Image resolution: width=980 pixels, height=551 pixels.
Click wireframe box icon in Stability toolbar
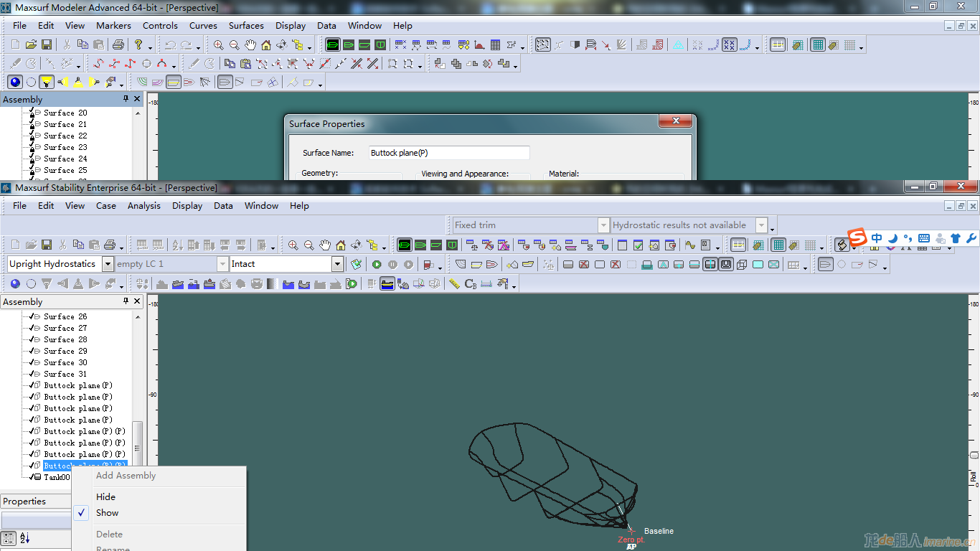click(x=742, y=264)
